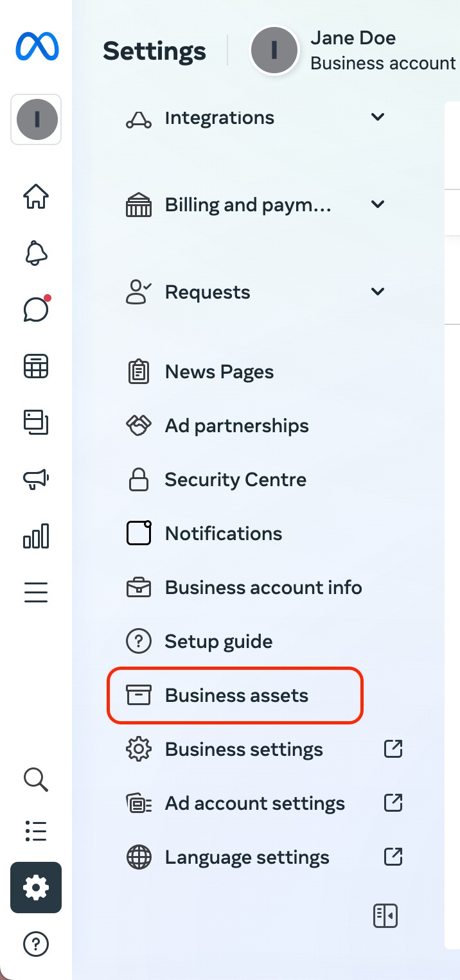
Task: Select Security Centre menu item
Action: pos(235,479)
